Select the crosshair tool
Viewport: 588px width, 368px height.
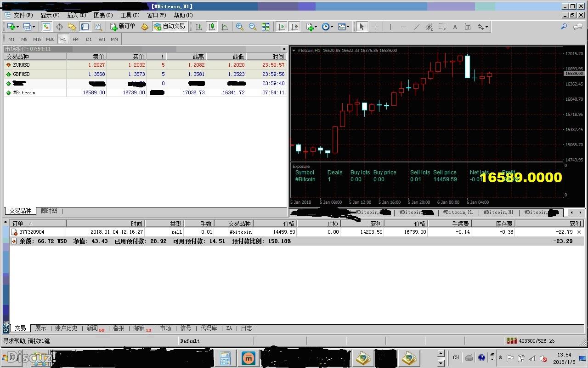pyautogui.click(x=375, y=27)
